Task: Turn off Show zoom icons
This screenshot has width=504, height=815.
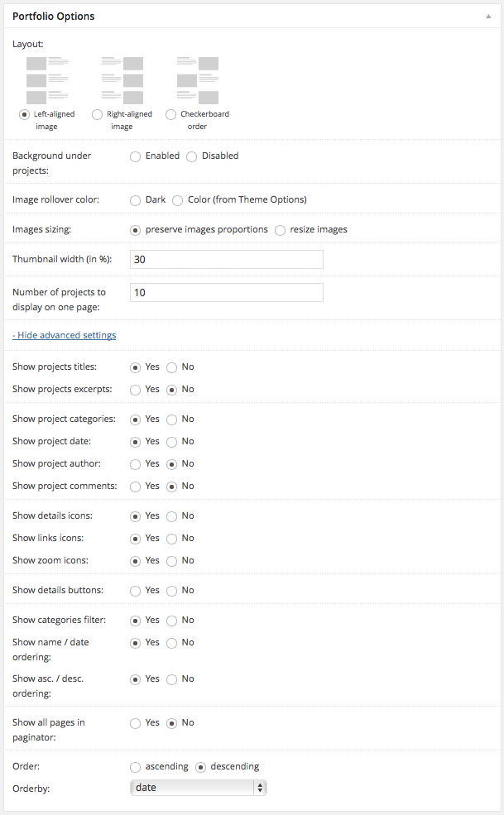Action: pos(172,561)
